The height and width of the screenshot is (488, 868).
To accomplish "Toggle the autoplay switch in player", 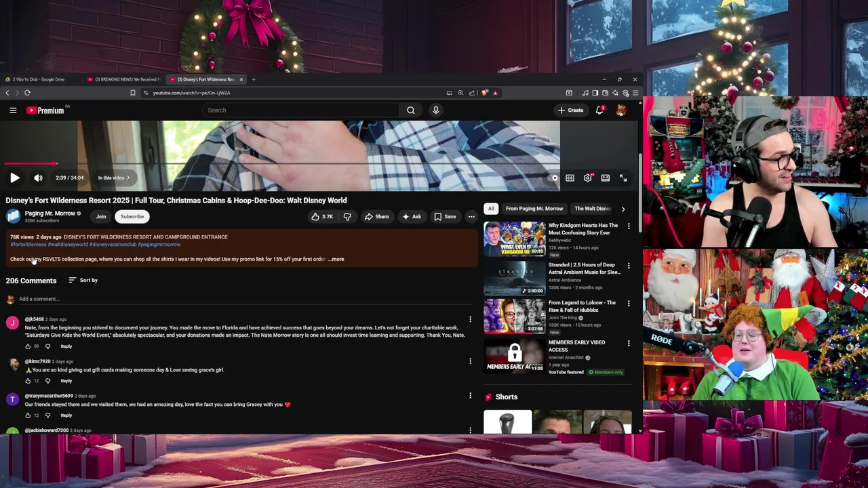I will [553, 178].
